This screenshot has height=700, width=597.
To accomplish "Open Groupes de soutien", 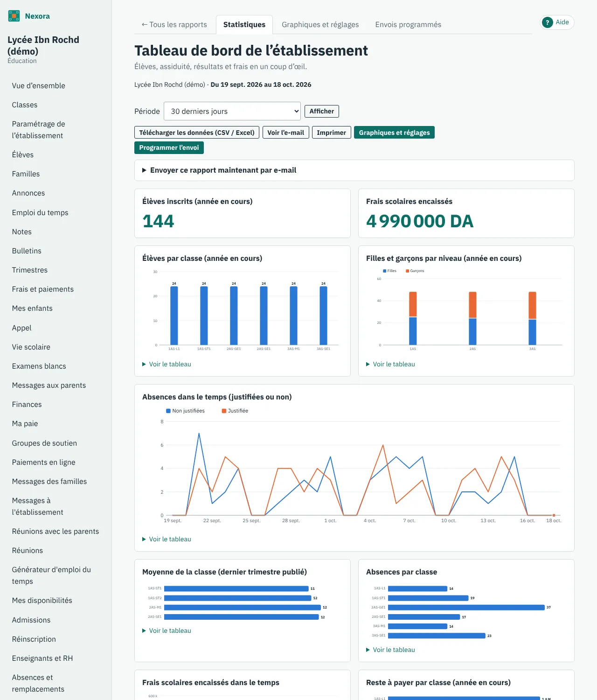I will 44,443.
